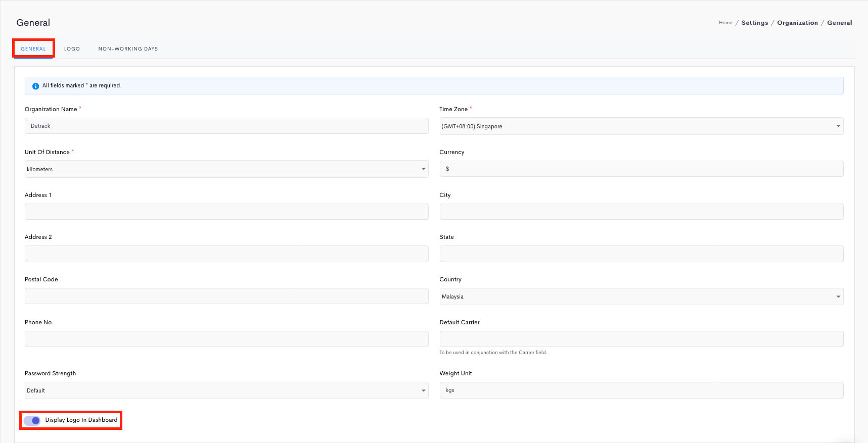
Task: Open the Country dropdown showing Malaysia
Action: point(641,297)
